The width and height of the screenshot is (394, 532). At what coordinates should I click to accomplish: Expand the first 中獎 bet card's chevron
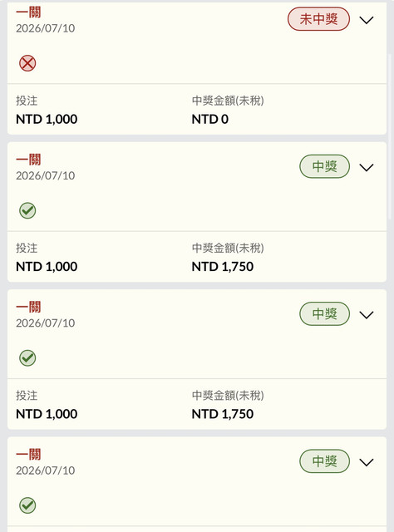[367, 167]
